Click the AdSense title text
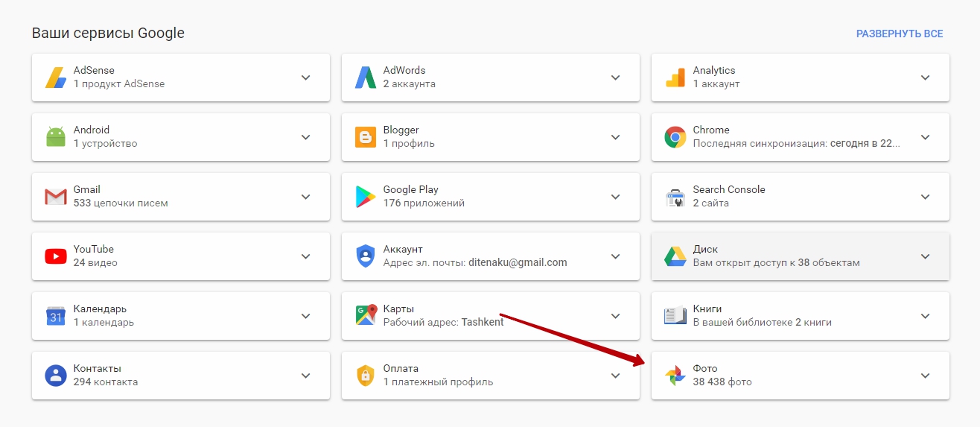980x427 pixels. pos(94,70)
